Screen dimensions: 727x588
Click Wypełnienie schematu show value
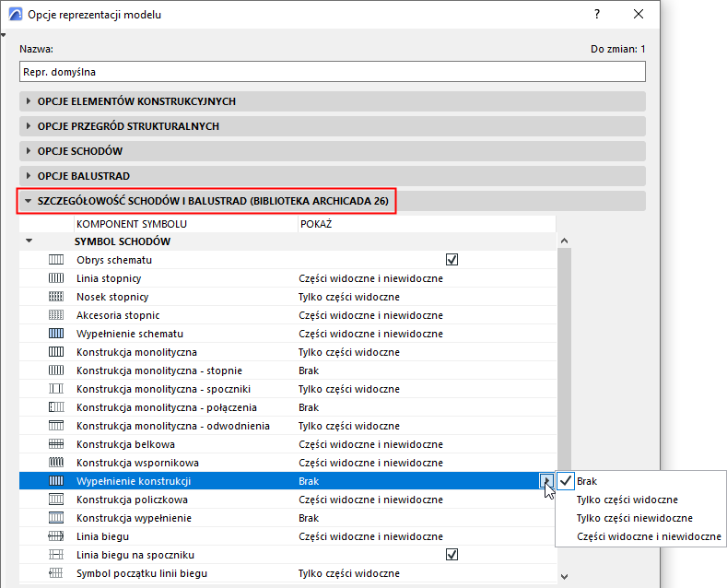[x=371, y=334]
